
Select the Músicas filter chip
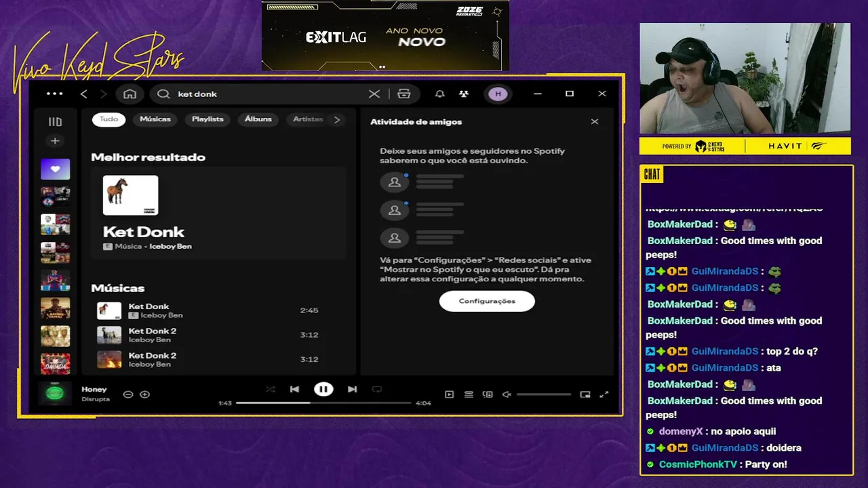pos(155,119)
